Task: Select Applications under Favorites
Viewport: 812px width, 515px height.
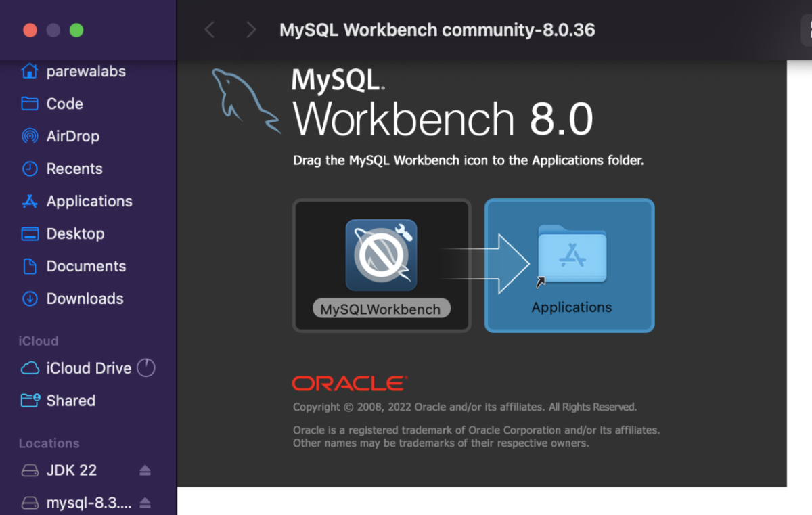Action: tap(89, 201)
